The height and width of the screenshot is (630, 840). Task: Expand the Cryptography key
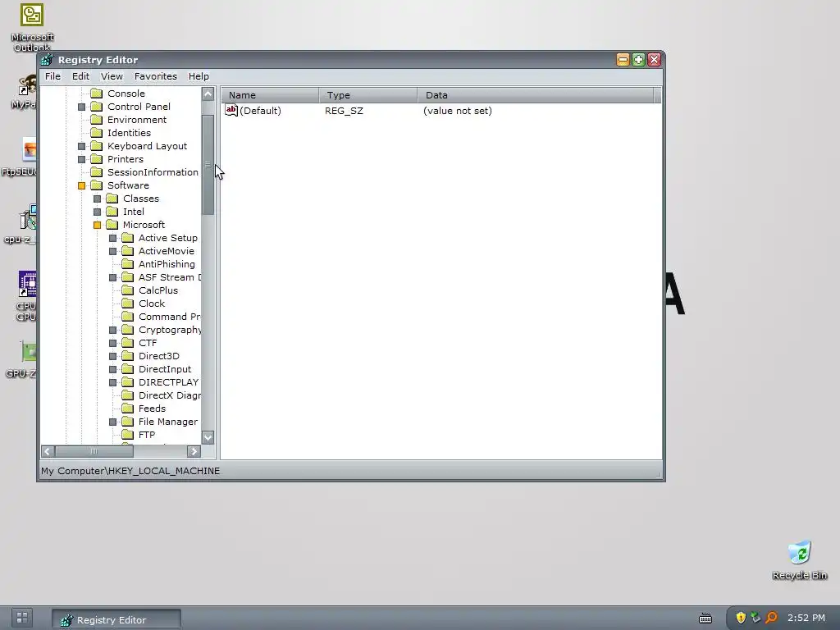[112, 330]
